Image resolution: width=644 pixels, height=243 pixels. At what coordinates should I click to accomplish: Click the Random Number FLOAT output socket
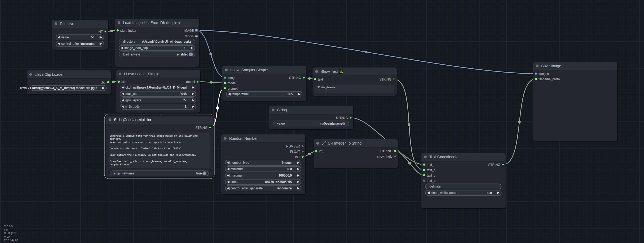(303, 152)
